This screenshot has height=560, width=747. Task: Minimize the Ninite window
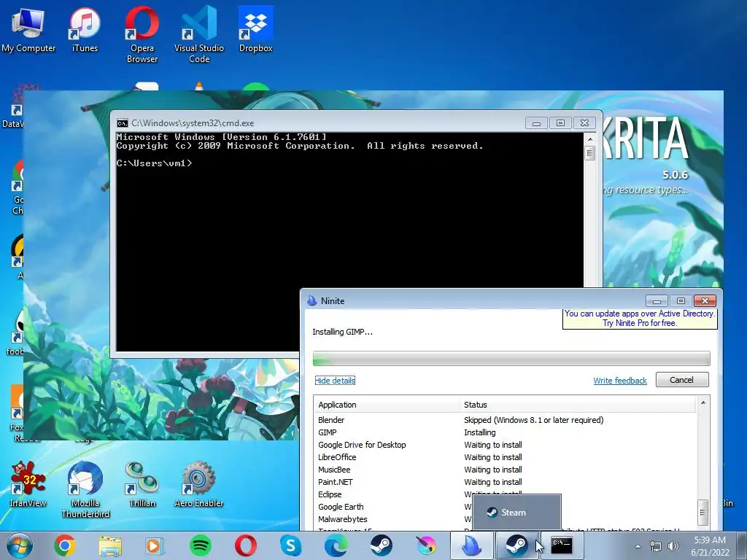click(x=657, y=301)
